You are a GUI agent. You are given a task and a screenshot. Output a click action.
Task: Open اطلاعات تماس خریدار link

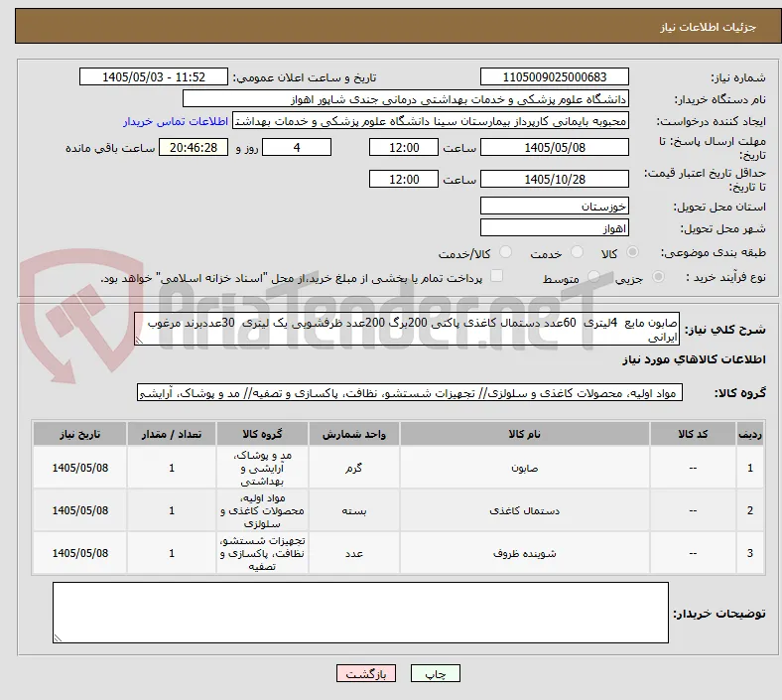coord(176,121)
